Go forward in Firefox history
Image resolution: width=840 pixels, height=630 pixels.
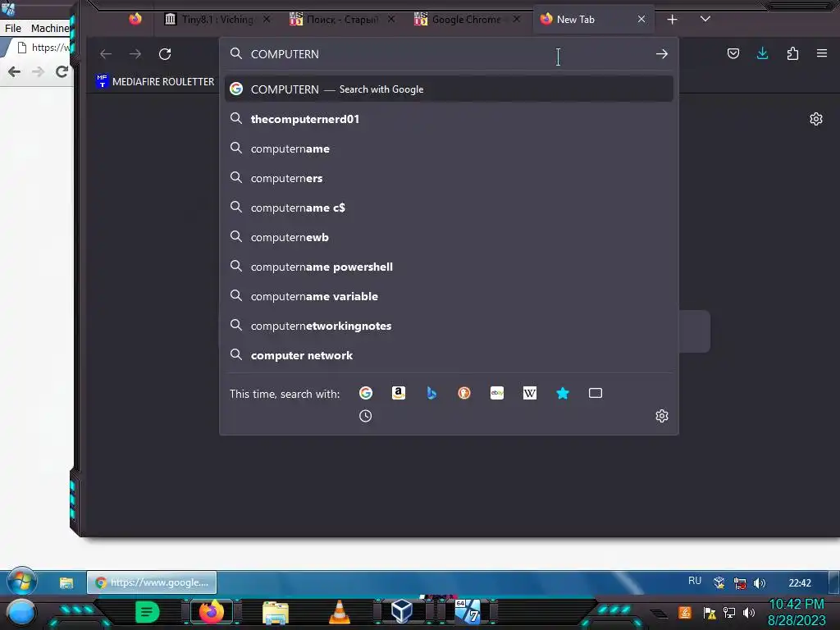coord(135,54)
